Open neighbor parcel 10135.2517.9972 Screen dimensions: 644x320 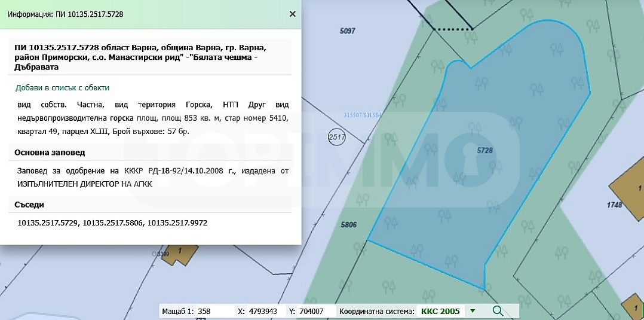point(177,223)
